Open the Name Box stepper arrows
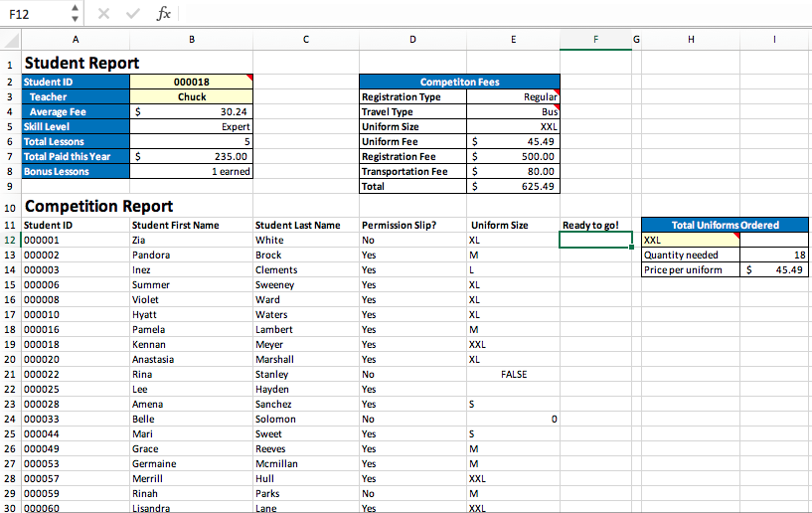812x513 pixels. pyautogui.click(x=76, y=14)
